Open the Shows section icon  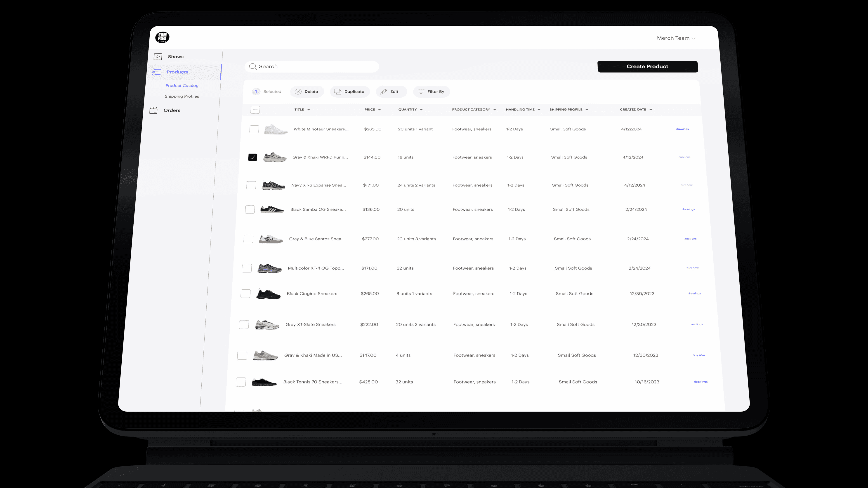point(158,56)
